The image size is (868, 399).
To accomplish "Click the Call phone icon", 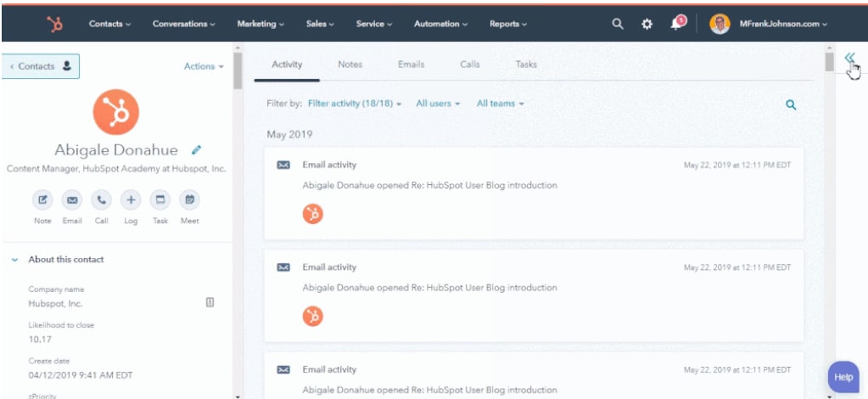I will (101, 200).
